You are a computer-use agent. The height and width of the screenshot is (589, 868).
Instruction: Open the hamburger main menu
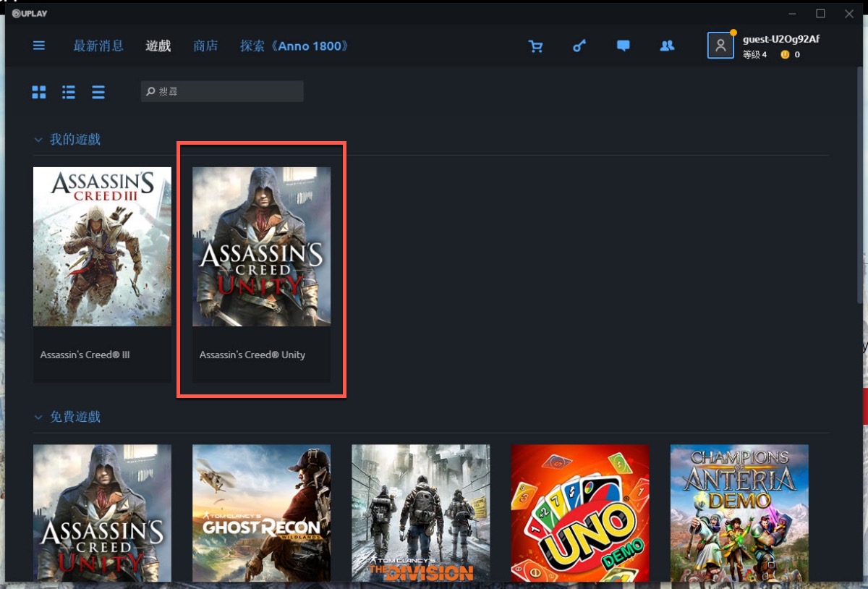point(39,46)
